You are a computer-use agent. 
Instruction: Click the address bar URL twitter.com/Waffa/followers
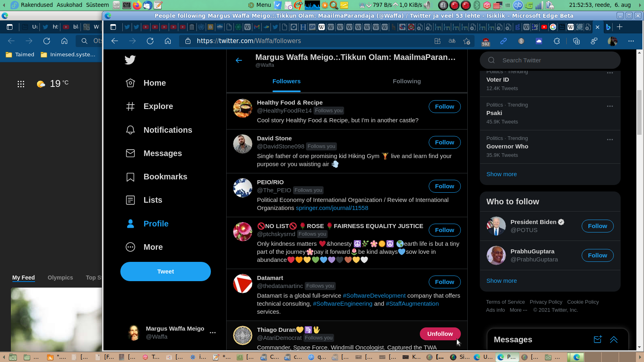coord(249,41)
